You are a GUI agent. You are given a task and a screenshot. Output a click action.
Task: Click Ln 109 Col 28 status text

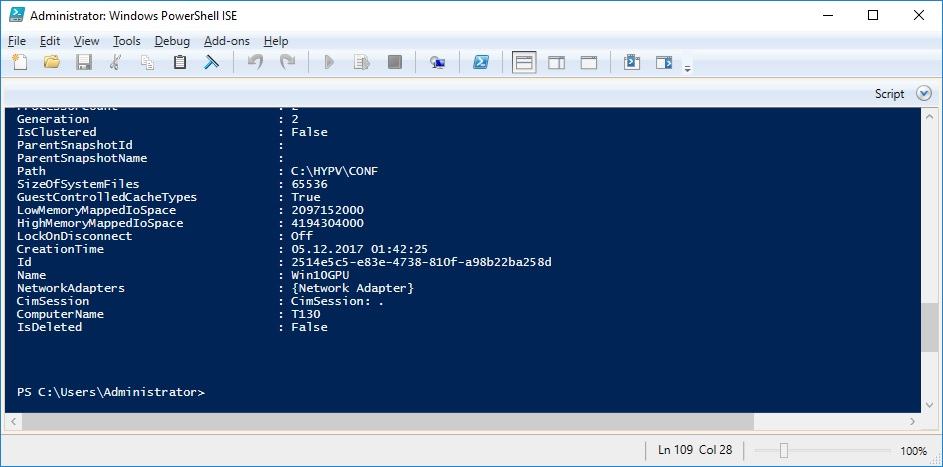pyautogui.click(x=695, y=450)
